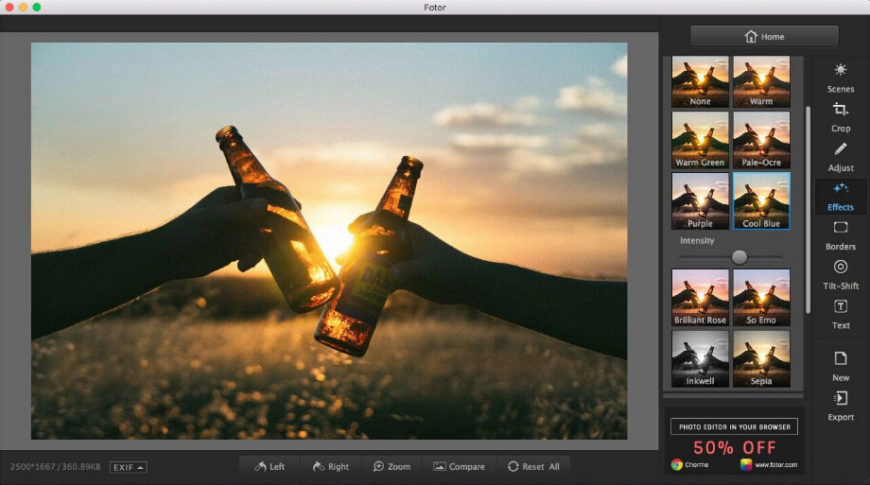
Task: Export the current photo
Action: point(840,404)
